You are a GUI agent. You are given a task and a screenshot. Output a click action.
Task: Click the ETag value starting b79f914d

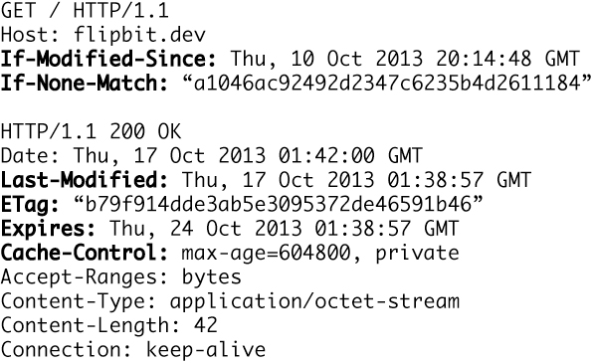pos(279,204)
